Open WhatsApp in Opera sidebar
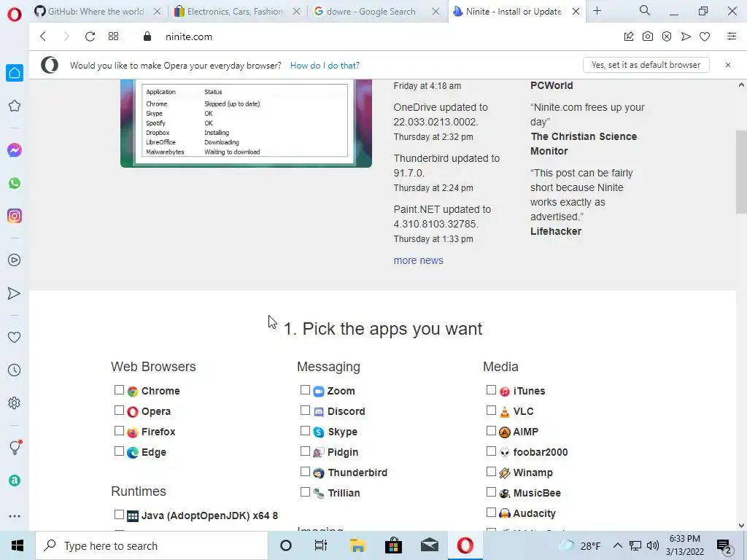The height and width of the screenshot is (560, 747). click(15, 183)
